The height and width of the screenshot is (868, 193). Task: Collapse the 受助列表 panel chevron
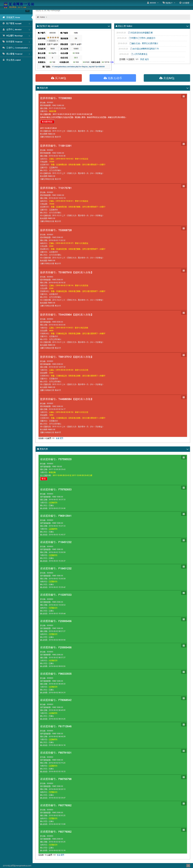click(188, 449)
